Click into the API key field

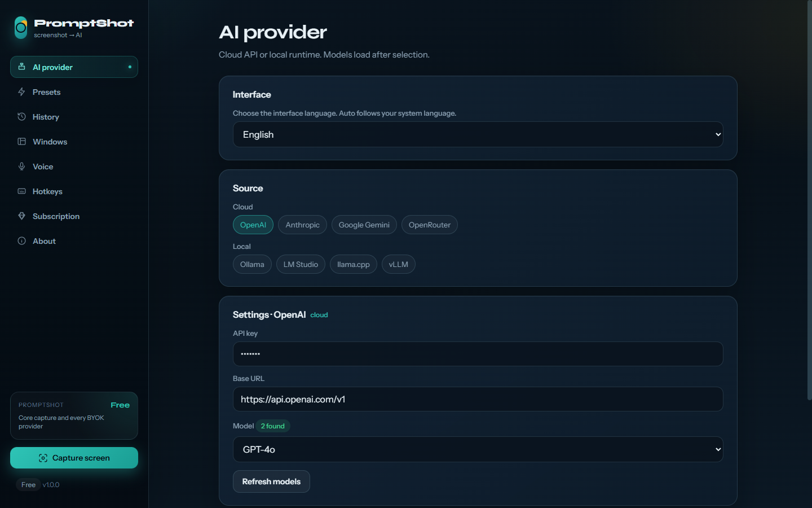(478, 354)
